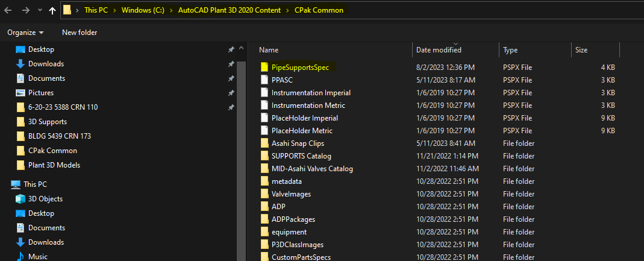Click the navigation pane scrollbar up arrow
The height and width of the screenshot is (261, 644).
coord(241,49)
